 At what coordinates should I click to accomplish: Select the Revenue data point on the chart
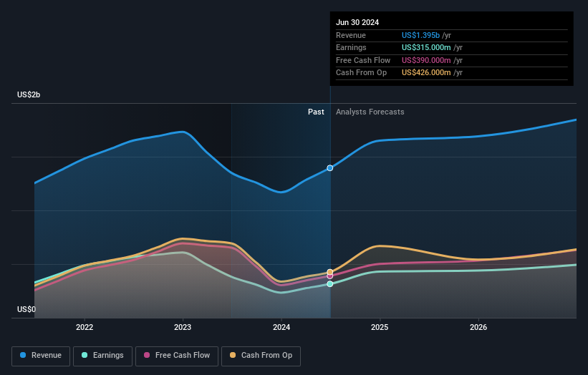330,168
